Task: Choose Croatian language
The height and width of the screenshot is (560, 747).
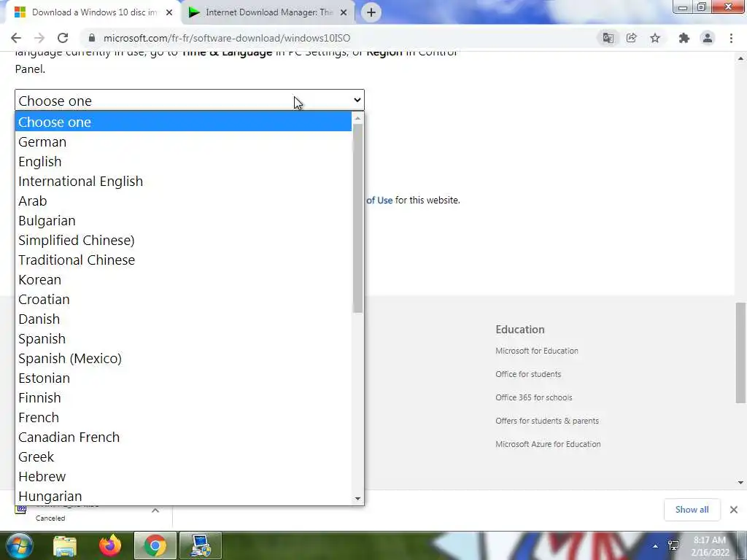Action: click(x=183, y=299)
